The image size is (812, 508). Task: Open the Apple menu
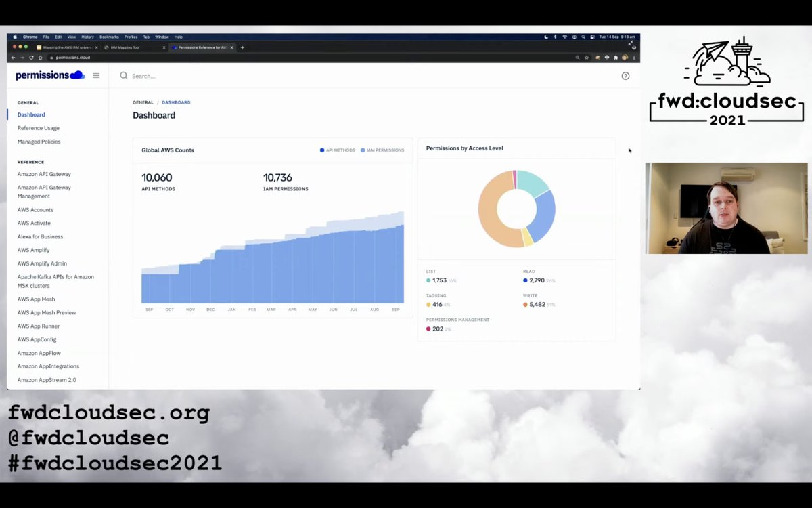[15, 37]
